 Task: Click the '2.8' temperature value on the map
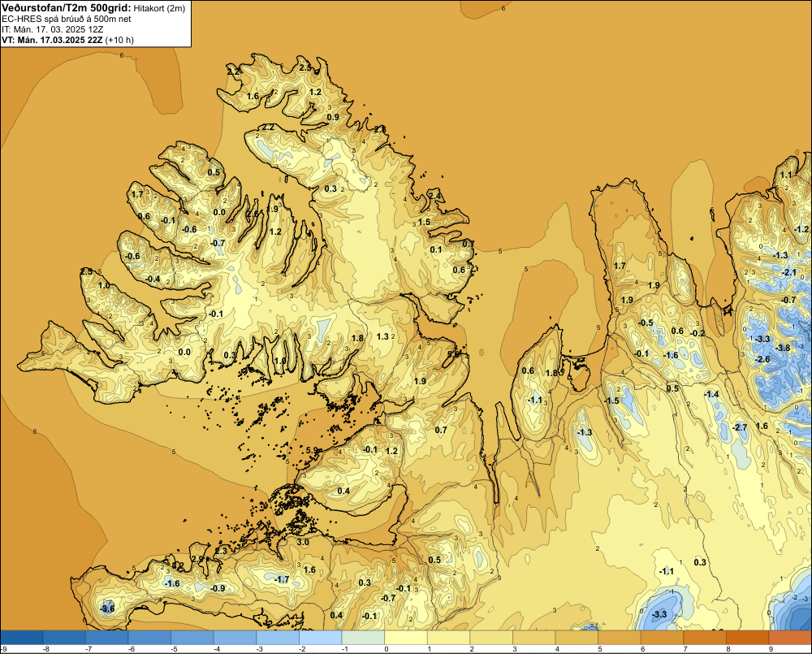tap(381, 129)
